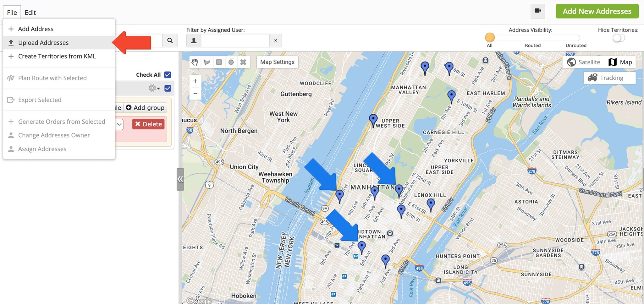Open the File menu
This screenshot has height=304, width=644.
(x=12, y=13)
